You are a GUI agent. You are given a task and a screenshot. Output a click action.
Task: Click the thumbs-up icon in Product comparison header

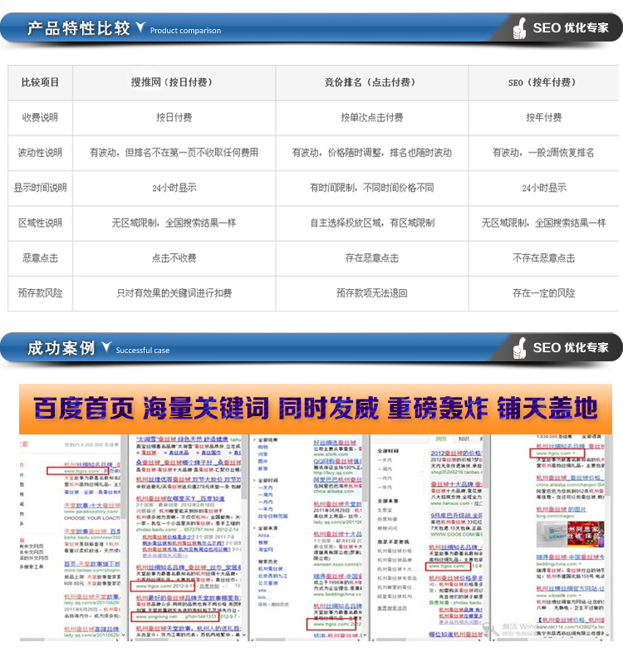pyautogui.click(x=519, y=28)
